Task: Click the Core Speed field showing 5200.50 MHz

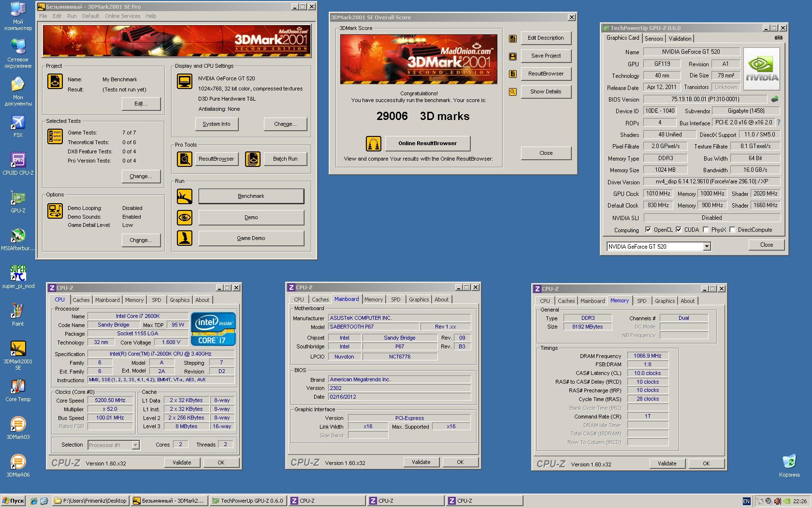Action: pos(110,400)
